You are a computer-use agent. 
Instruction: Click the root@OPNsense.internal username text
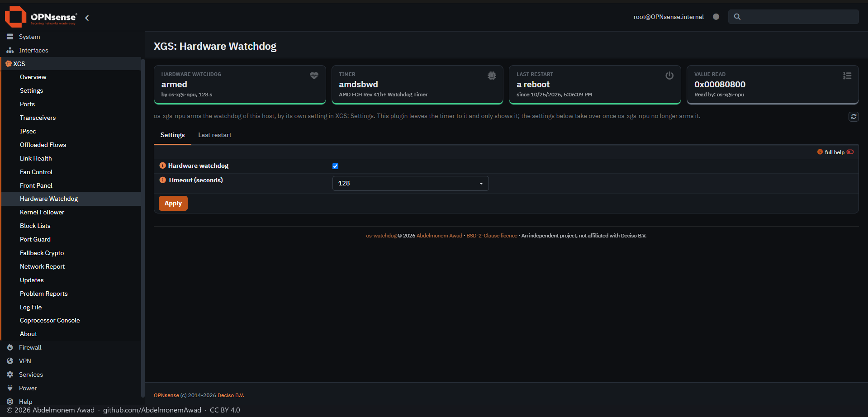[669, 17]
